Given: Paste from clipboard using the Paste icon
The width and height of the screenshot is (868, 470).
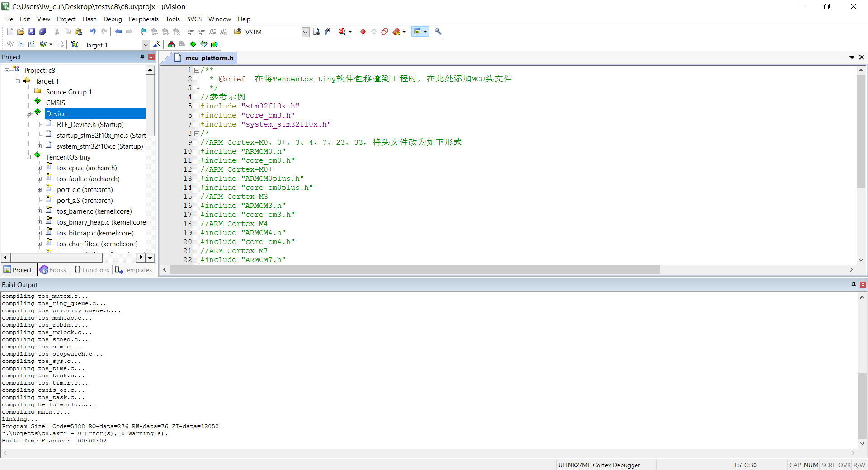Looking at the screenshot, I should 79,32.
